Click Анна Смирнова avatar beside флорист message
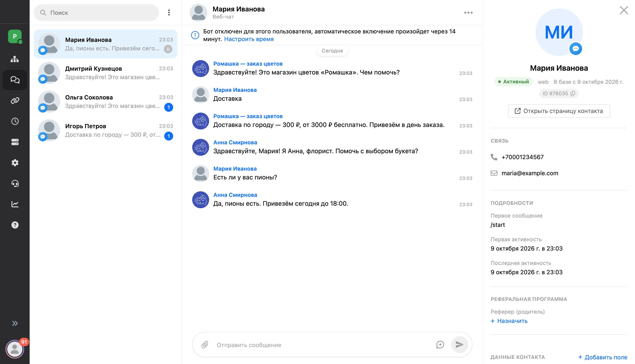Image resolution: width=635 pixels, height=364 pixels. [x=200, y=147]
